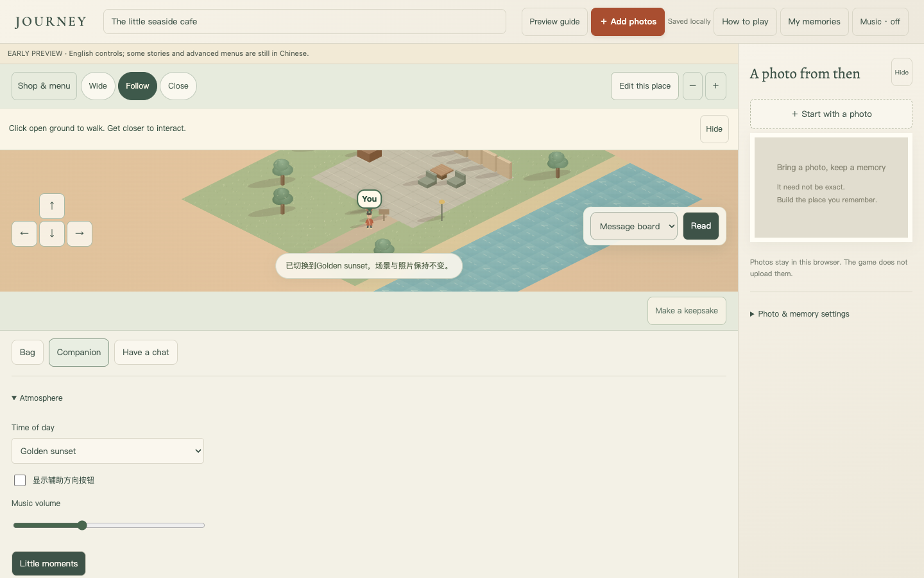Screen dimensions: 924x578
Task: Open Shop & menu
Action: click(44, 86)
